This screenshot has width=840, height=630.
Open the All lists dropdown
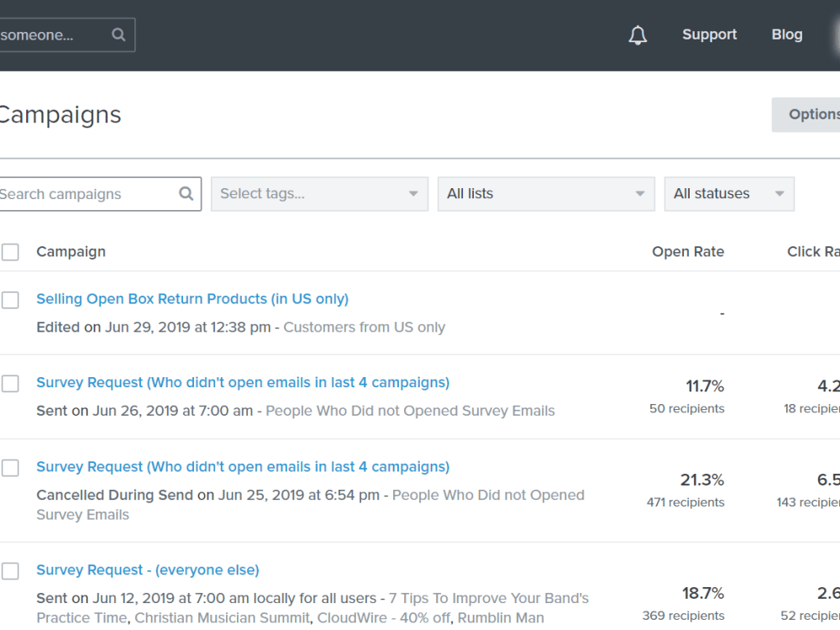547,194
